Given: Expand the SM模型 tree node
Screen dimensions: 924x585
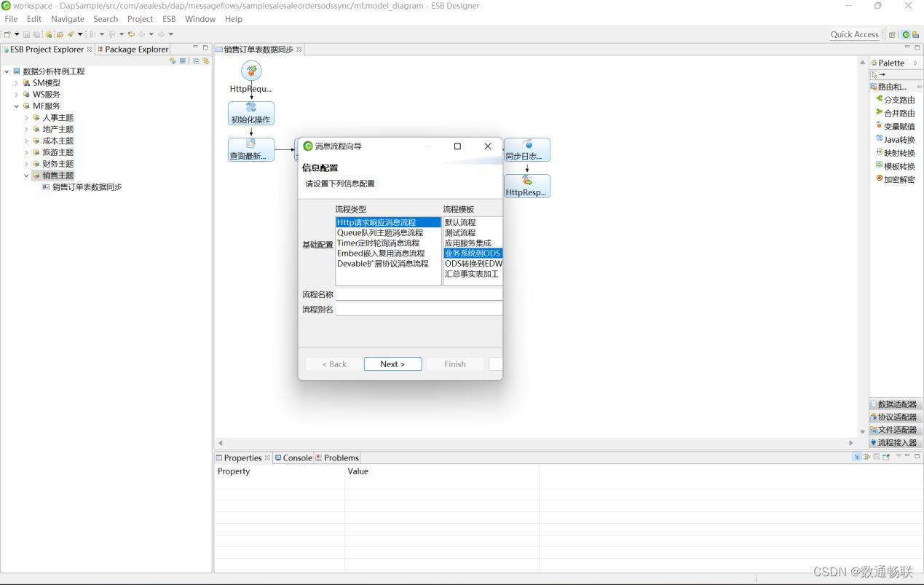Looking at the screenshot, I should 16,83.
